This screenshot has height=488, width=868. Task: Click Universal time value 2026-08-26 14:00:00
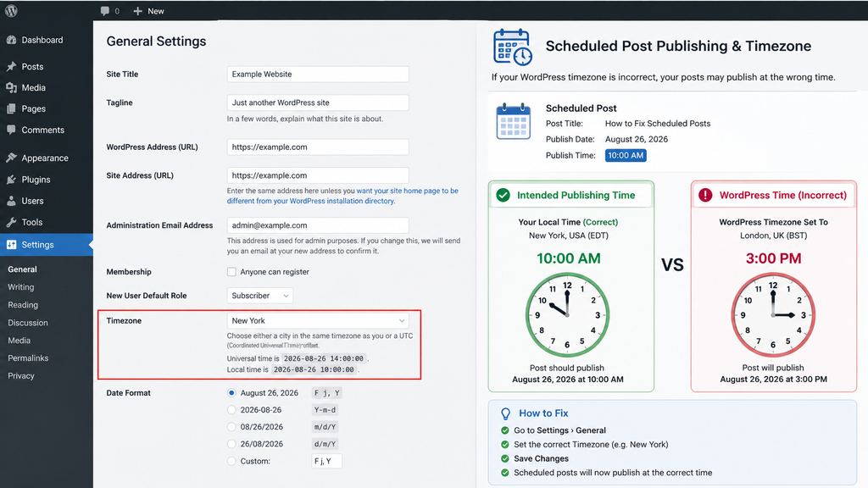(324, 358)
